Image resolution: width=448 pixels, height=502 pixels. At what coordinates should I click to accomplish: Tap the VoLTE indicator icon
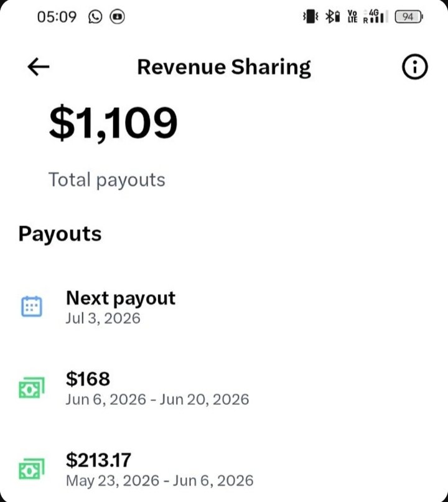click(x=352, y=16)
